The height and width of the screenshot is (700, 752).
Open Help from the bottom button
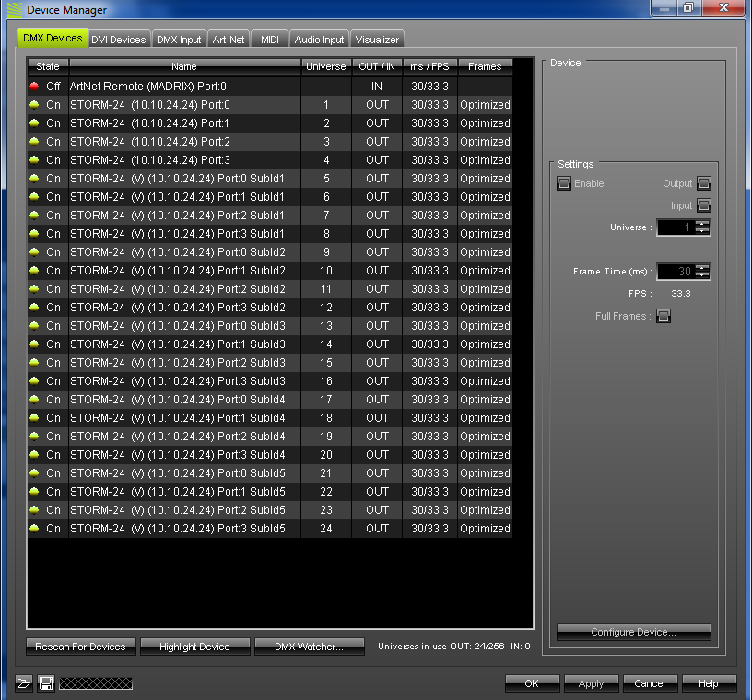(x=709, y=683)
